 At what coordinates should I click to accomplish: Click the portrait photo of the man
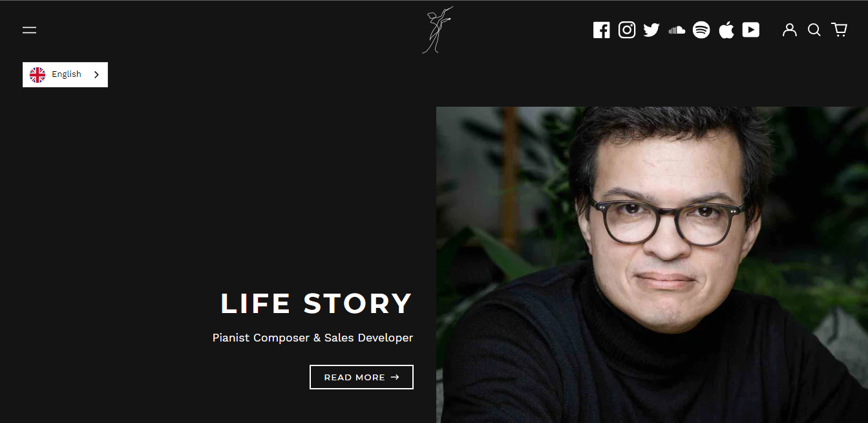(652, 265)
